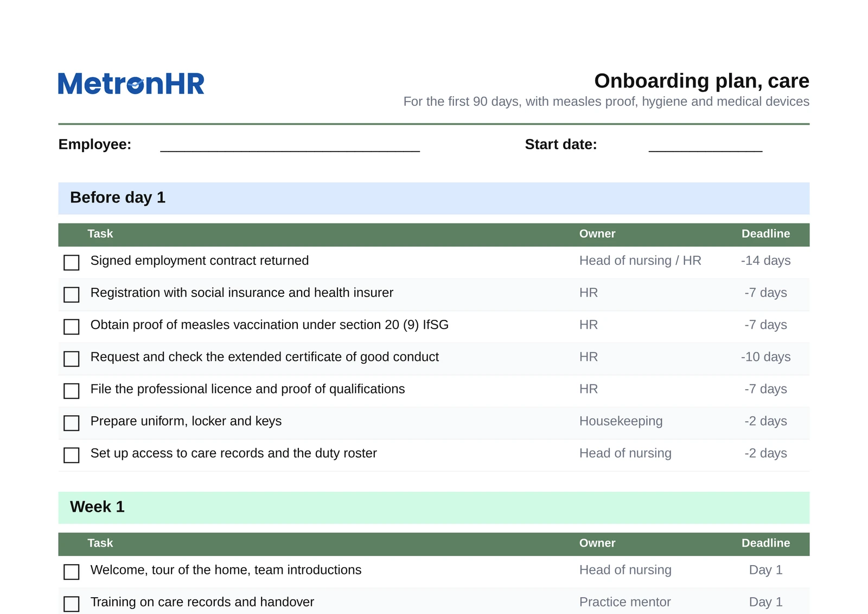Click the Onboarding plan, care title

tap(701, 81)
